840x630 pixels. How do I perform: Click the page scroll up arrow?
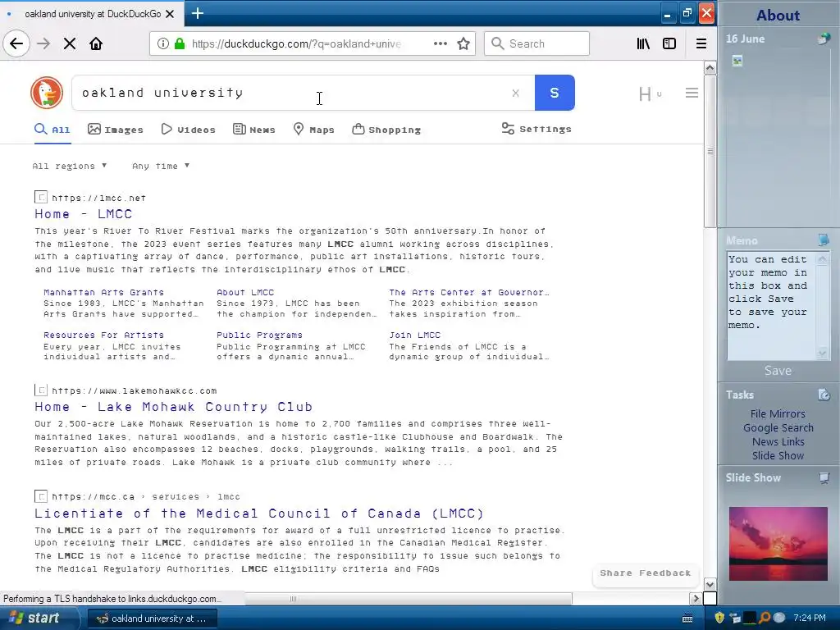click(710, 68)
